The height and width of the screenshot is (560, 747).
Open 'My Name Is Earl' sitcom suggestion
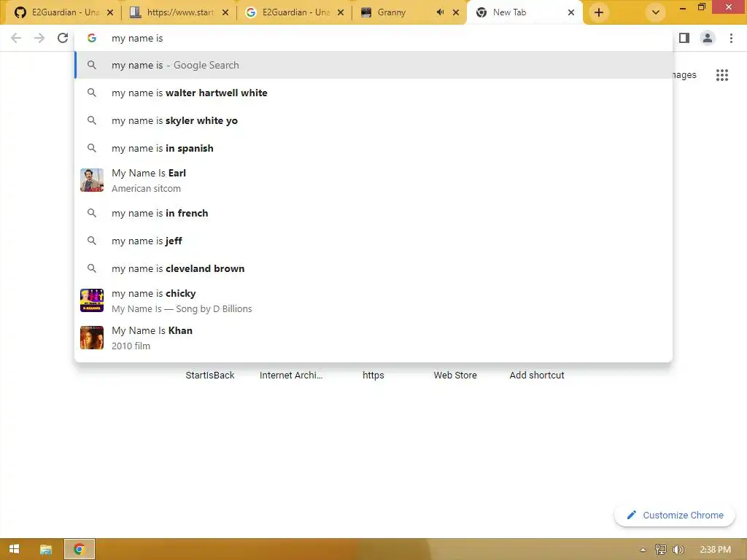click(x=373, y=181)
